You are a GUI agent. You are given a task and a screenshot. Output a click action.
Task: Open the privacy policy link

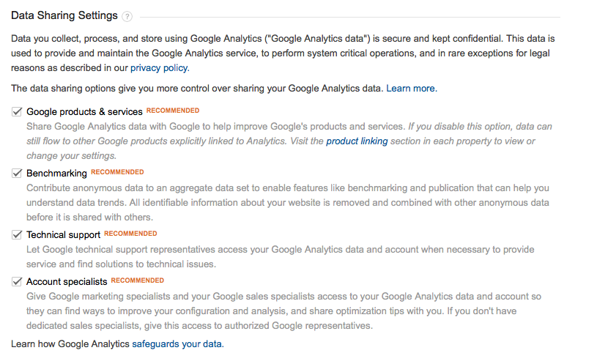[x=160, y=68]
